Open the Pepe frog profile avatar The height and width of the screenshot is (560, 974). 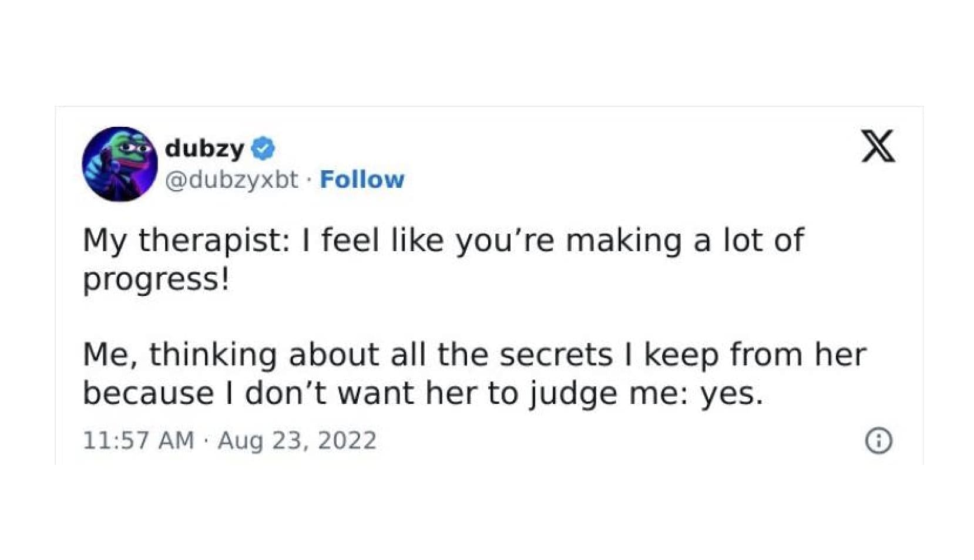click(x=120, y=164)
